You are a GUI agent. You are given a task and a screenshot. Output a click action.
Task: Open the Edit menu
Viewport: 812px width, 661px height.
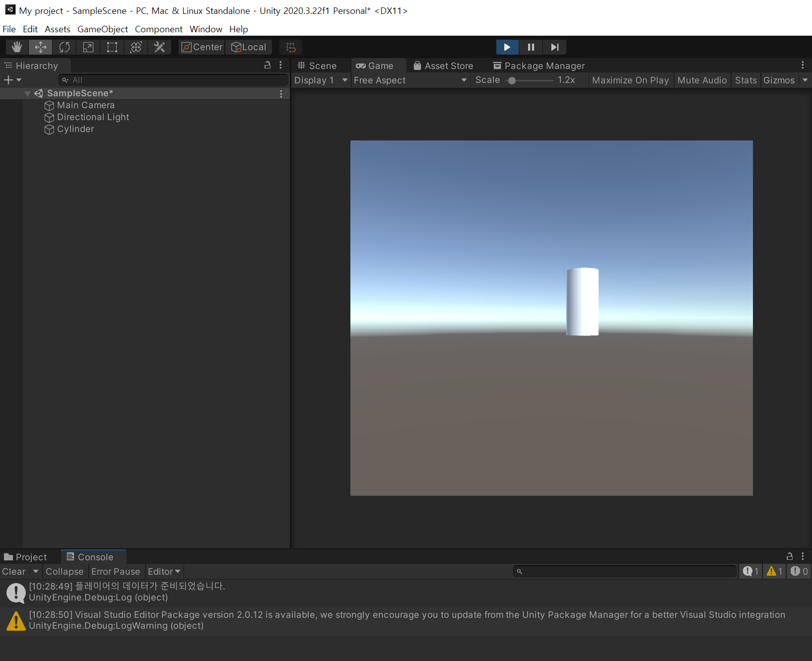point(30,29)
